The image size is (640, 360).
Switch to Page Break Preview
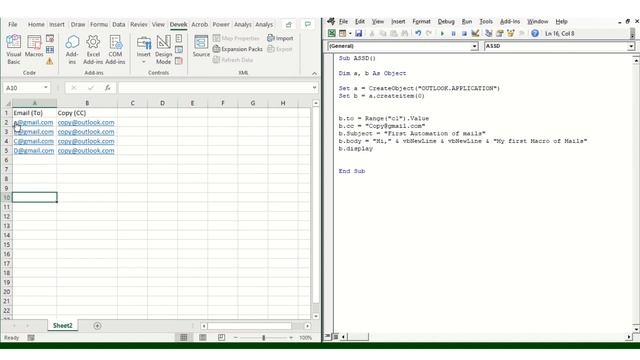(221, 338)
